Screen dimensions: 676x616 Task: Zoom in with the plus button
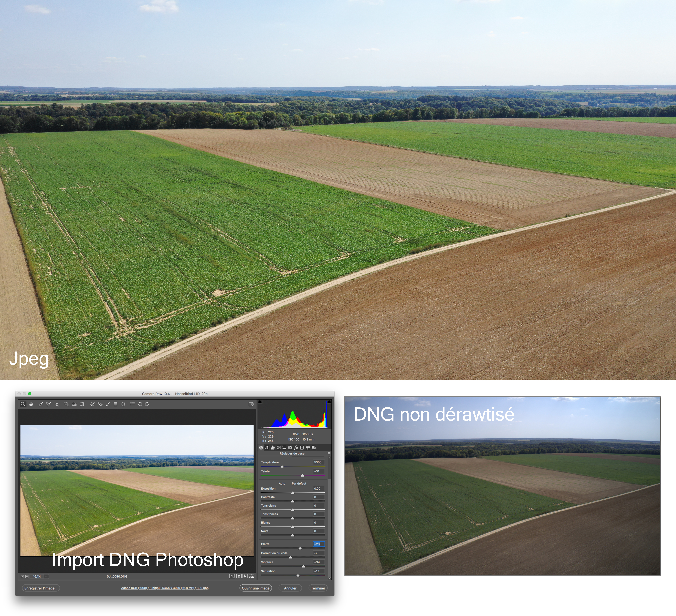pos(27,576)
